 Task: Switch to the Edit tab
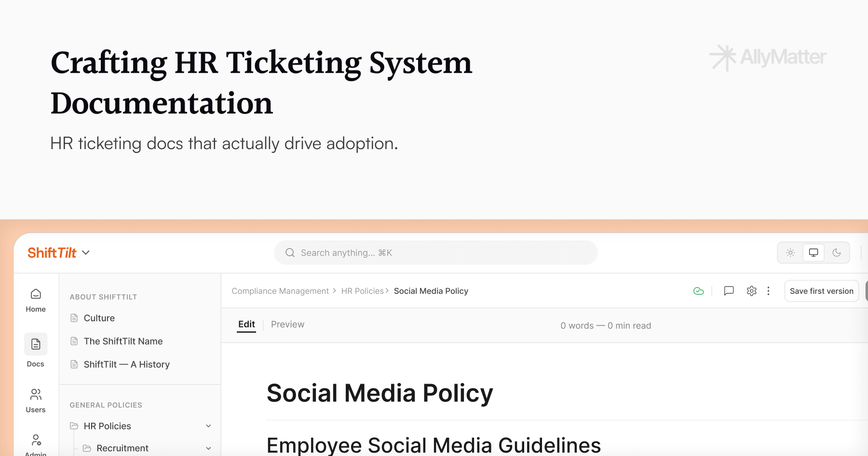246,325
